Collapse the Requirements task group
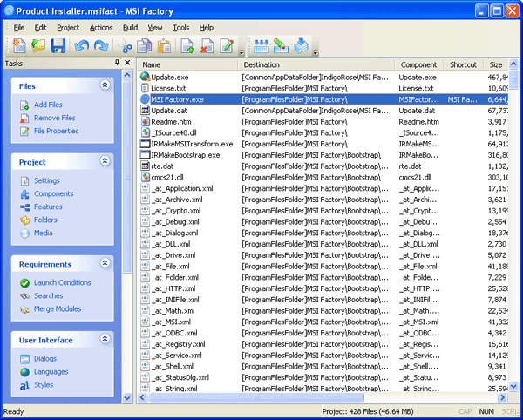The image size is (523, 420). coord(105,263)
